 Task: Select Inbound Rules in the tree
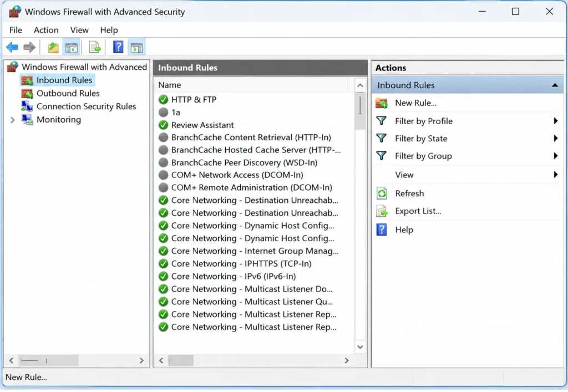pos(64,80)
